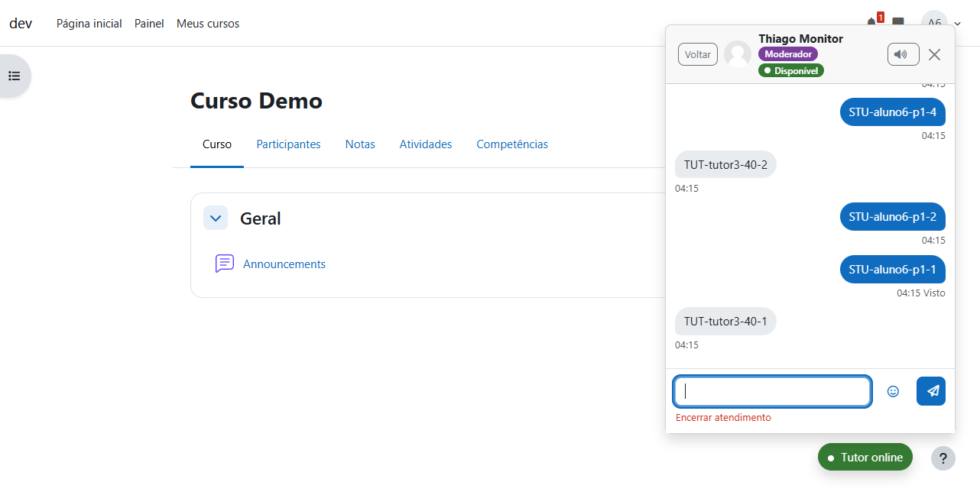Click the Moderador badge
The width and height of the screenshot is (980, 495).
pyautogui.click(x=788, y=54)
